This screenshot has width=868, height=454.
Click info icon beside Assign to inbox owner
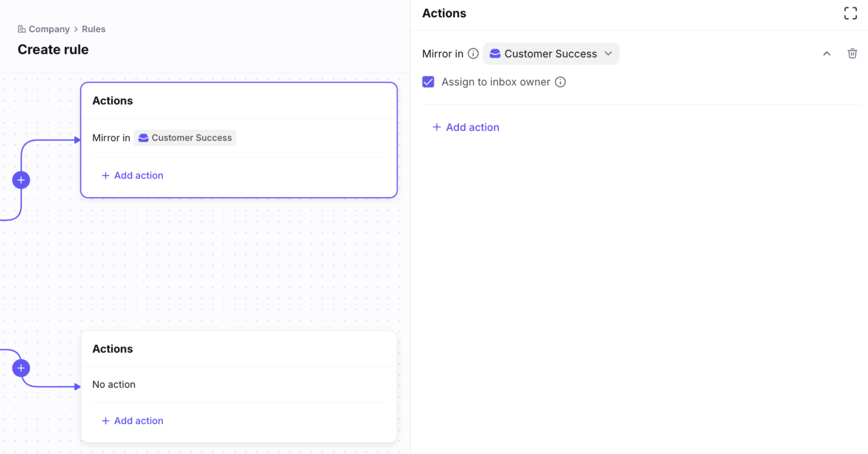pyautogui.click(x=560, y=82)
